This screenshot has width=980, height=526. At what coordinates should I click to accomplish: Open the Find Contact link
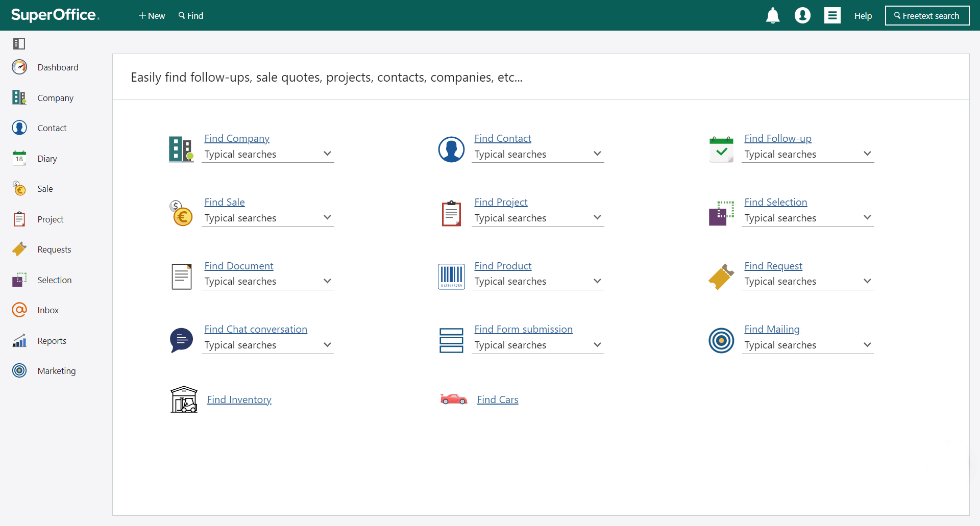503,138
